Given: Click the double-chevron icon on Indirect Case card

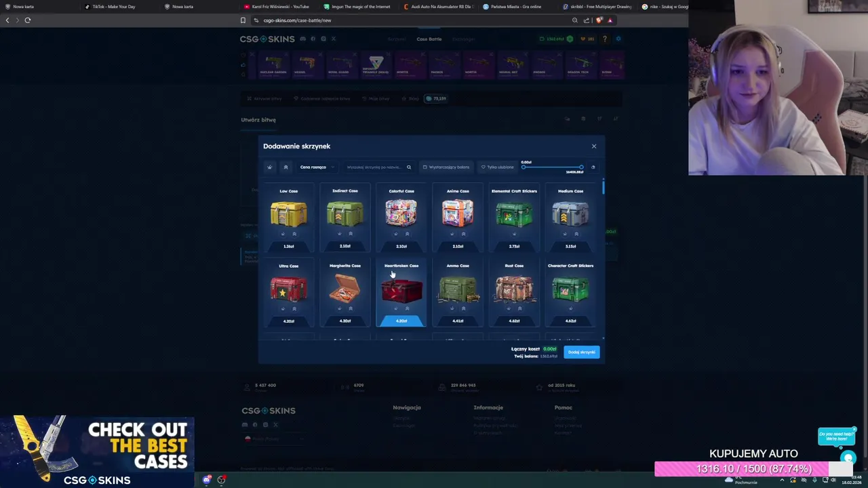Looking at the screenshot, I should 351,234.
